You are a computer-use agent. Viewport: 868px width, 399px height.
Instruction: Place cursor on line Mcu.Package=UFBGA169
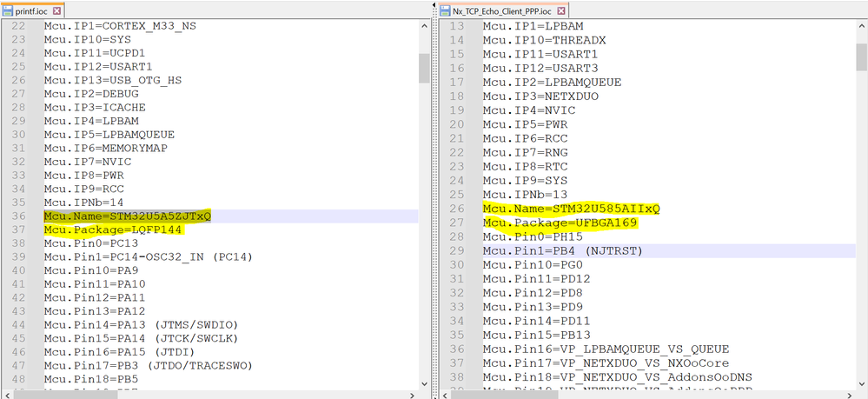coord(560,223)
